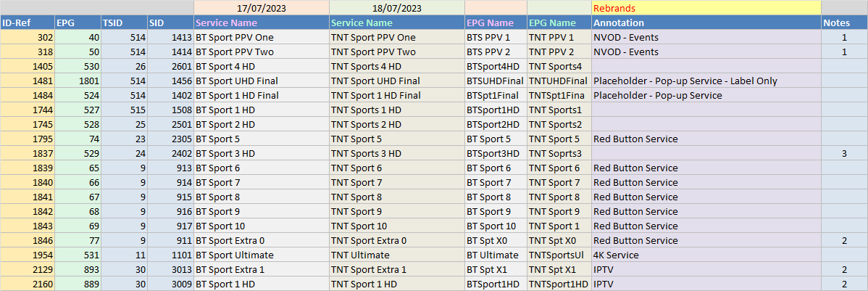Viewport: 868px width, 291px height.
Task: Select the 18/07/2023 date header cell
Action: 396,8
